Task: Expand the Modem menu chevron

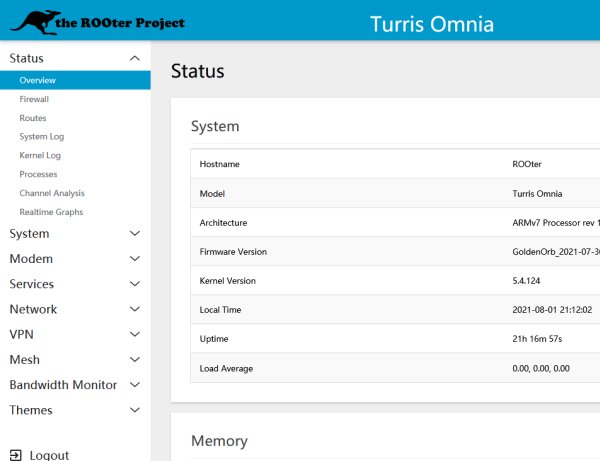Action: [x=135, y=259]
